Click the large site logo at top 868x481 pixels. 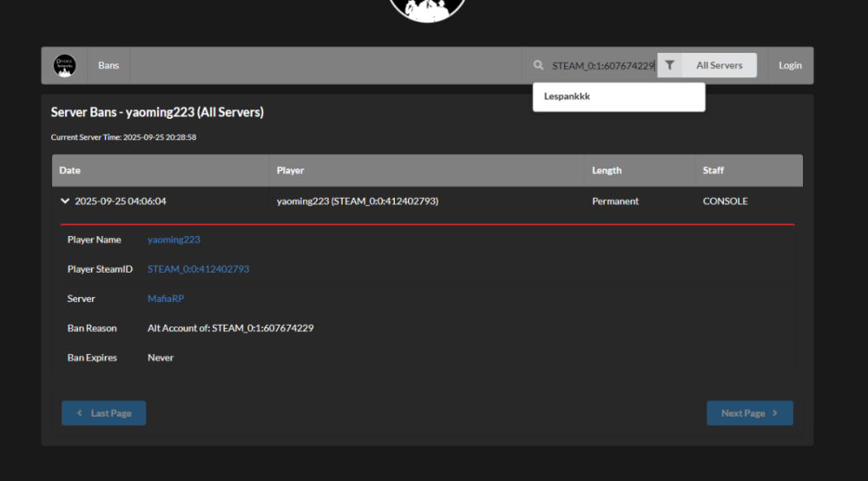428,9
